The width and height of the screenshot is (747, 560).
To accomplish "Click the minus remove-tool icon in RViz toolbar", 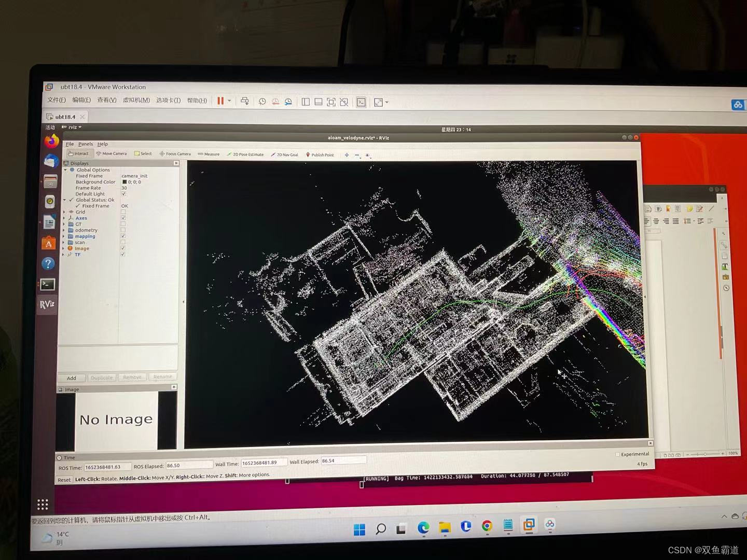I will pos(357,155).
